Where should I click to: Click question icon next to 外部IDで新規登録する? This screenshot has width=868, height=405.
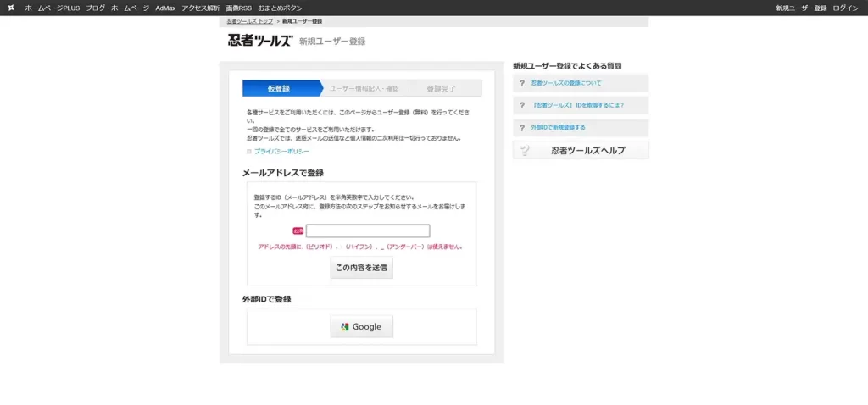pos(522,127)
